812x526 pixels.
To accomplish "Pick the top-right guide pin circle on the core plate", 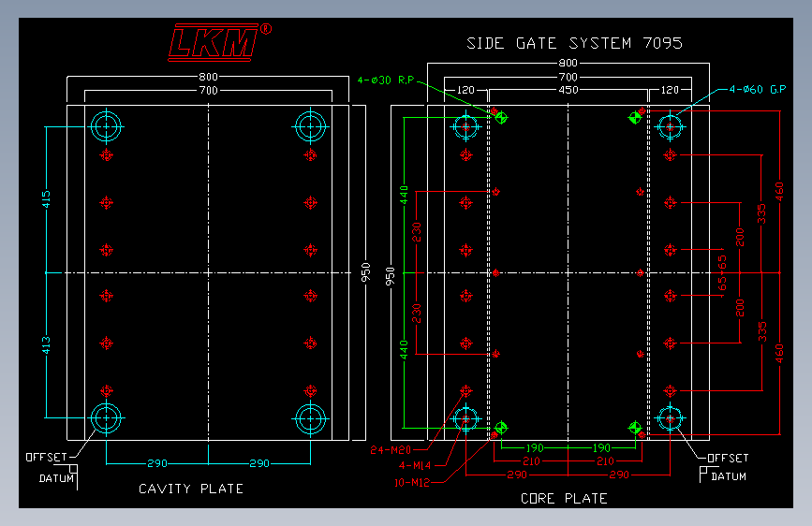I will 670,126.
